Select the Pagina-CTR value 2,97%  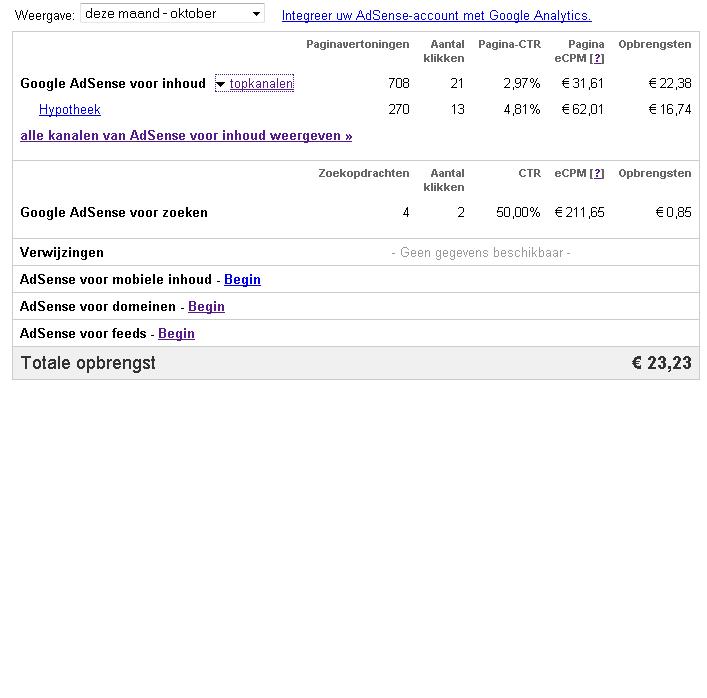click(522, 83)
